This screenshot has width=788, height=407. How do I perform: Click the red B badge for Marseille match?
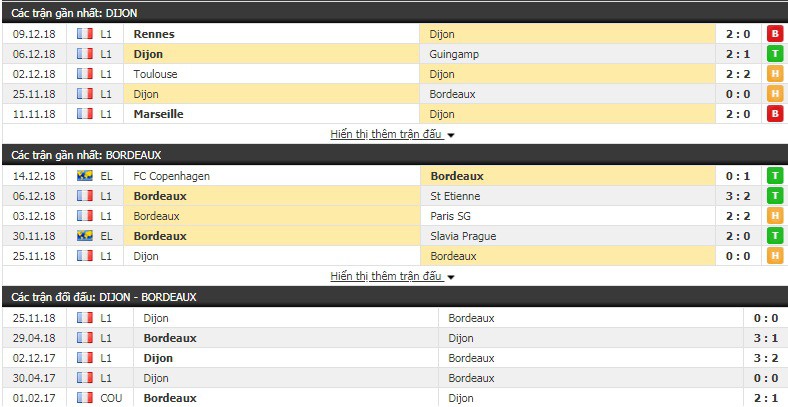[x=775, y=114]
